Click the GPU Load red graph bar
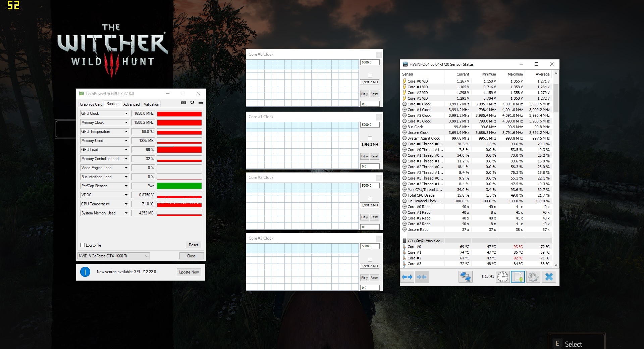The height and width of the screenshot is (349, 644). point(179,150)
